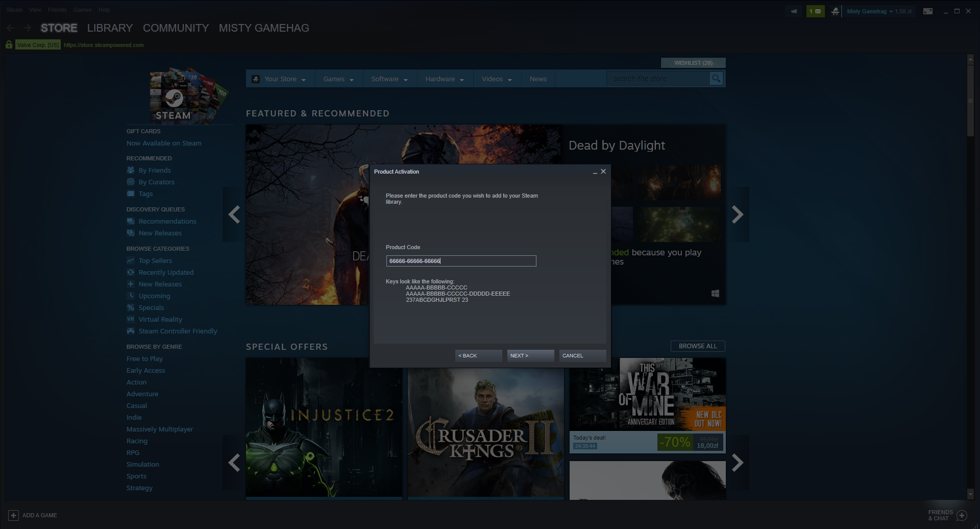Click the Specials percent icon
This screenshot has width=980, height=529.
pyautogui.click(x=131, y=307)
